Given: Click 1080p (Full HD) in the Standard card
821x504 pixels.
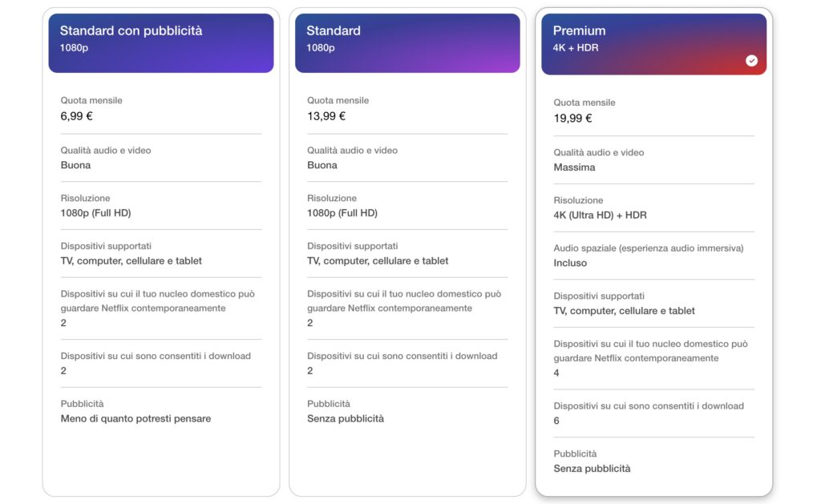Looking at the screenshot, I should (x=342, y=214).
